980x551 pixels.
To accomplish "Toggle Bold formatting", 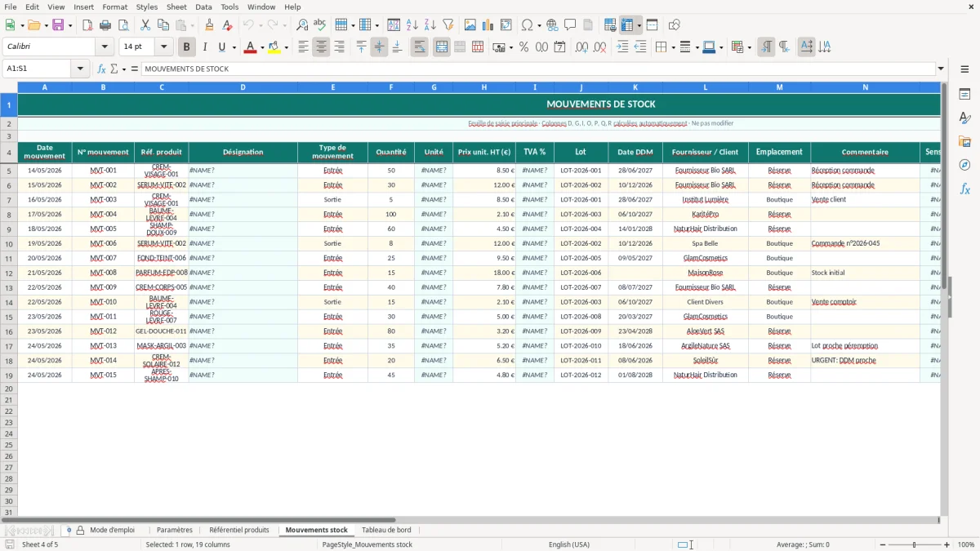I will [x=187, y=47].
